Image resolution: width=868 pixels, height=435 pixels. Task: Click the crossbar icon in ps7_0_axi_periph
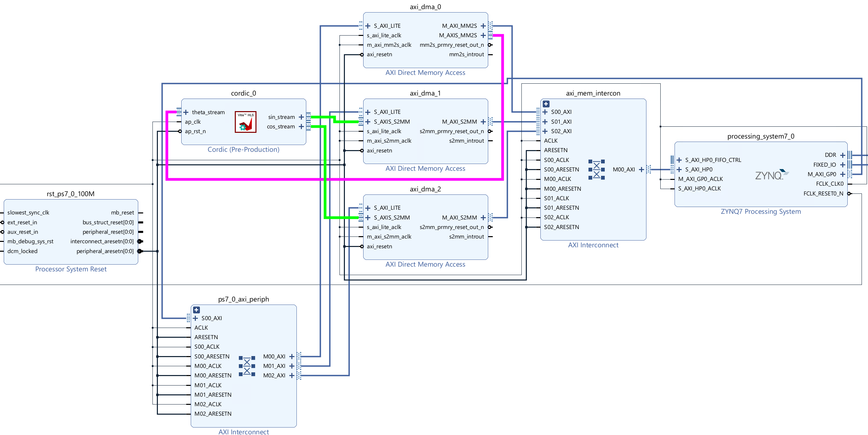(247, 366)
